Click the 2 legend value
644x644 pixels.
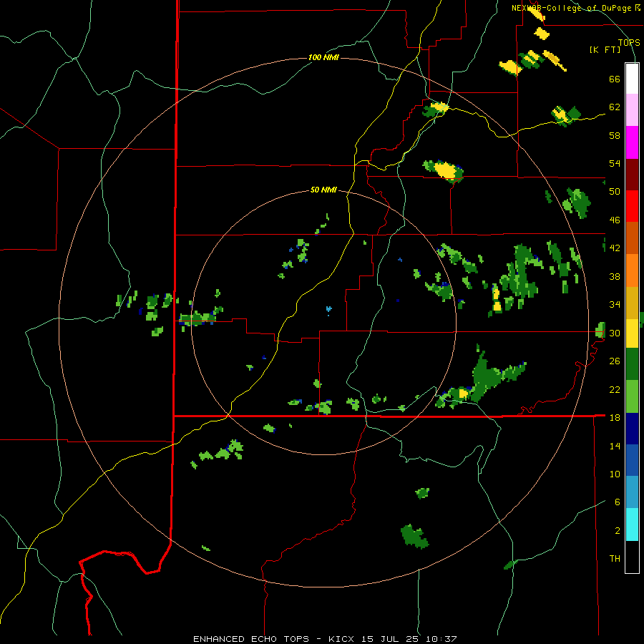pos(618,531)
